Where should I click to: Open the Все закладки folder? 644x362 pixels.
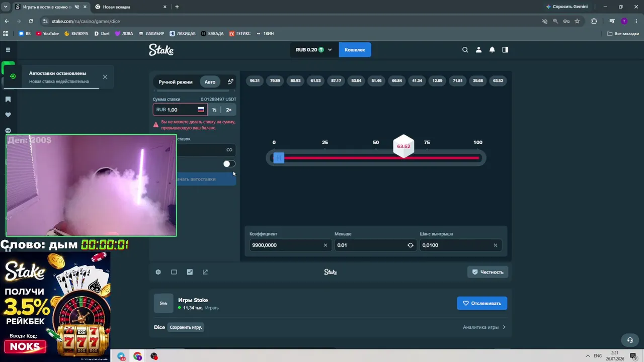pyautogui.click(x=623, y=34)
